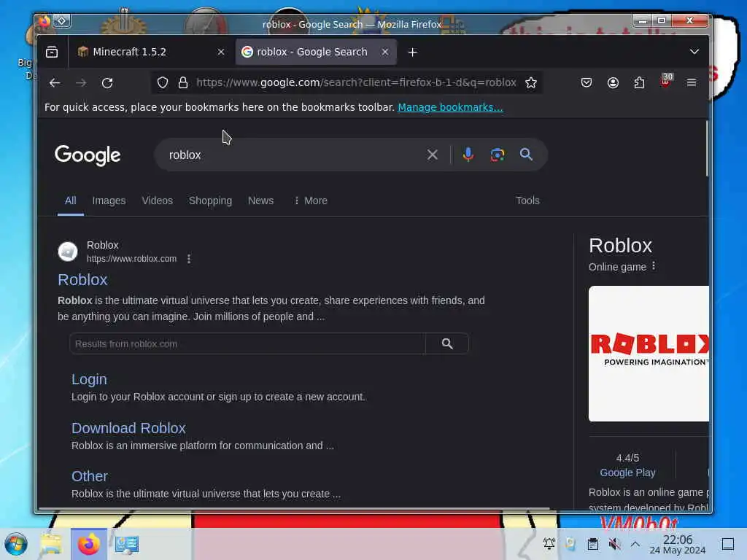Search by image with Google Lens
Image resolution: width=747 pixels, height=560 pixels.
498,155
